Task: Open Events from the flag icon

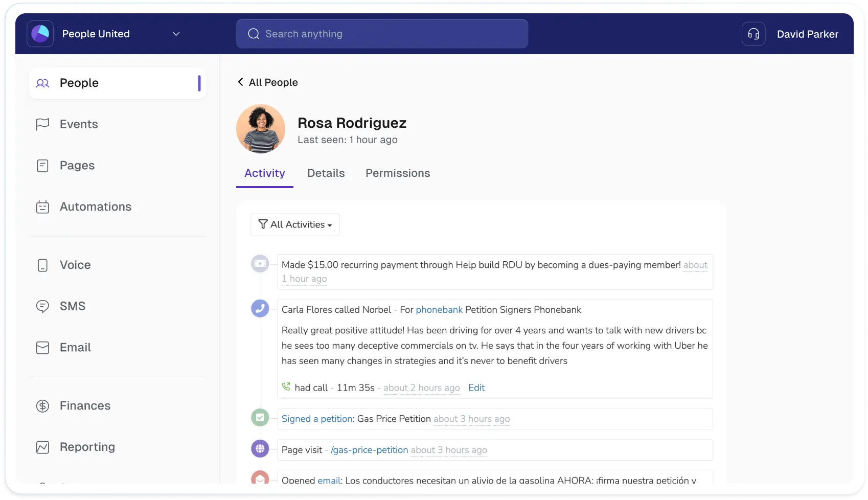Action: (x=42, y=124)
